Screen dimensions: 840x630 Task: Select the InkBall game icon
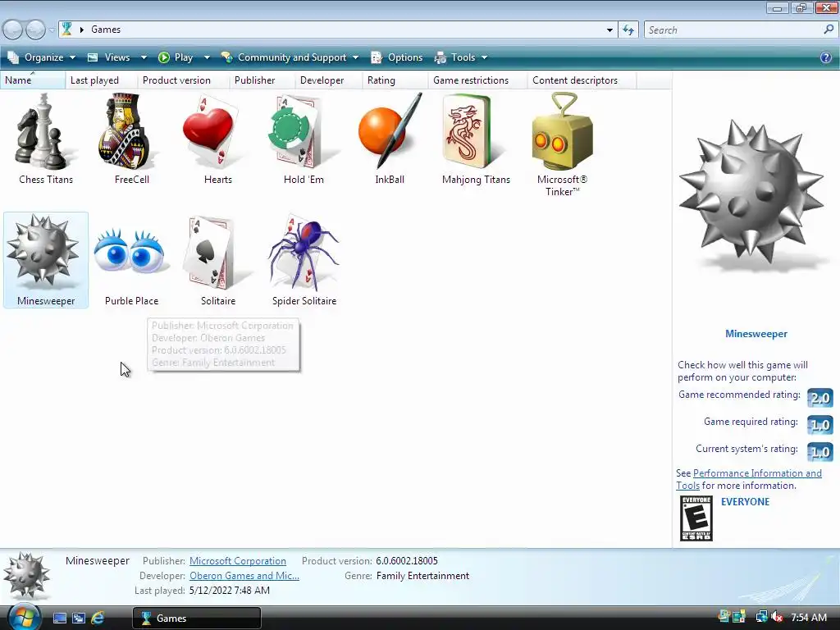point(390,130)
